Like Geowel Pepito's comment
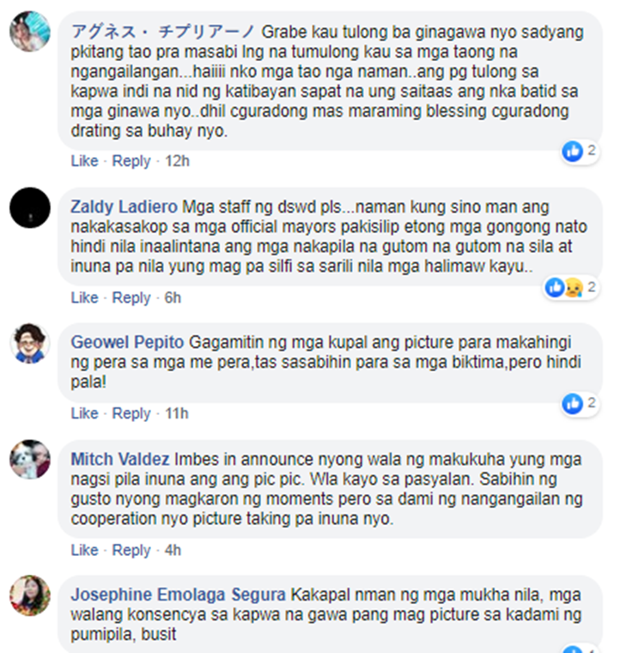The image size is (644, 653). (84, 413)
